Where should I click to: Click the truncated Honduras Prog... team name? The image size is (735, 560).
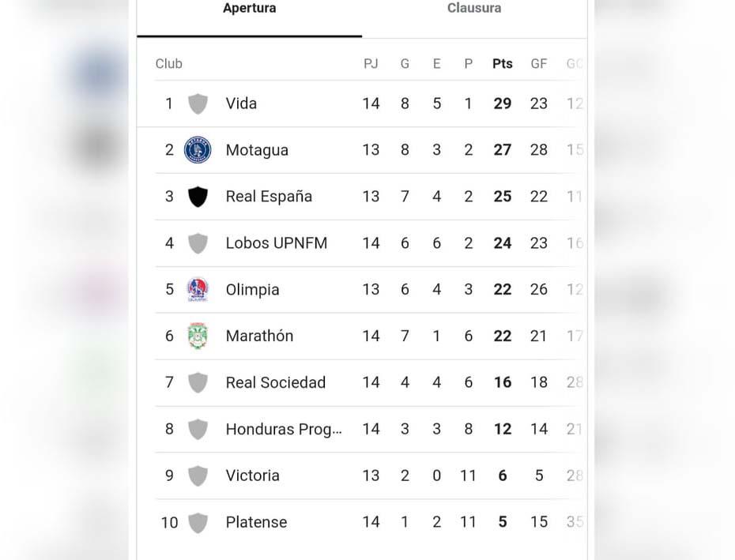(x=284, y=429)
